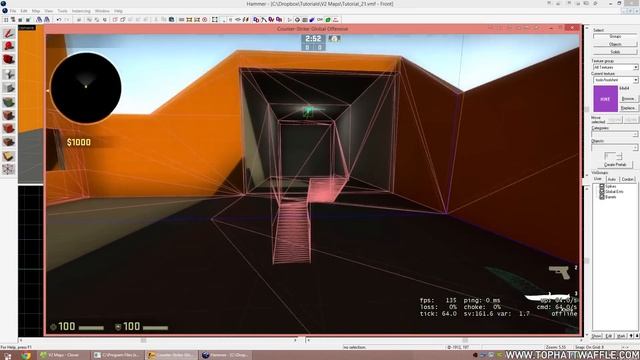The image size is (640, 360).
Task: Click the purple current texture preview
Action: 605,99
